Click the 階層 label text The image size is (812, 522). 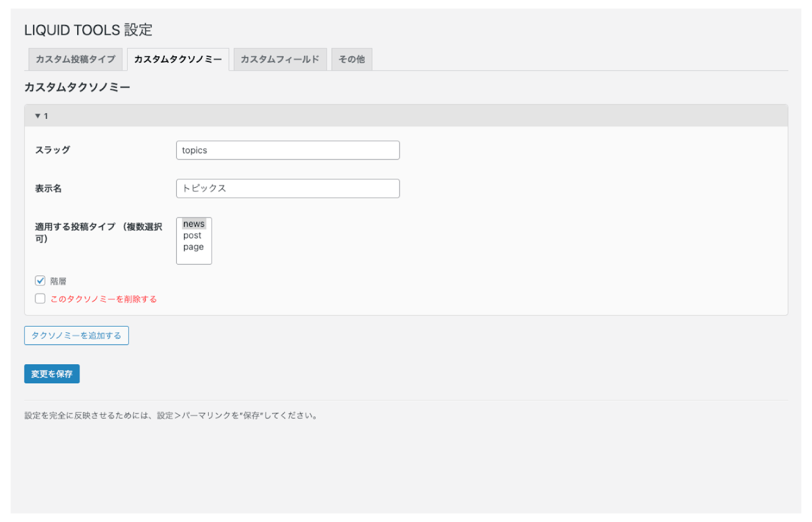[58, 281]
